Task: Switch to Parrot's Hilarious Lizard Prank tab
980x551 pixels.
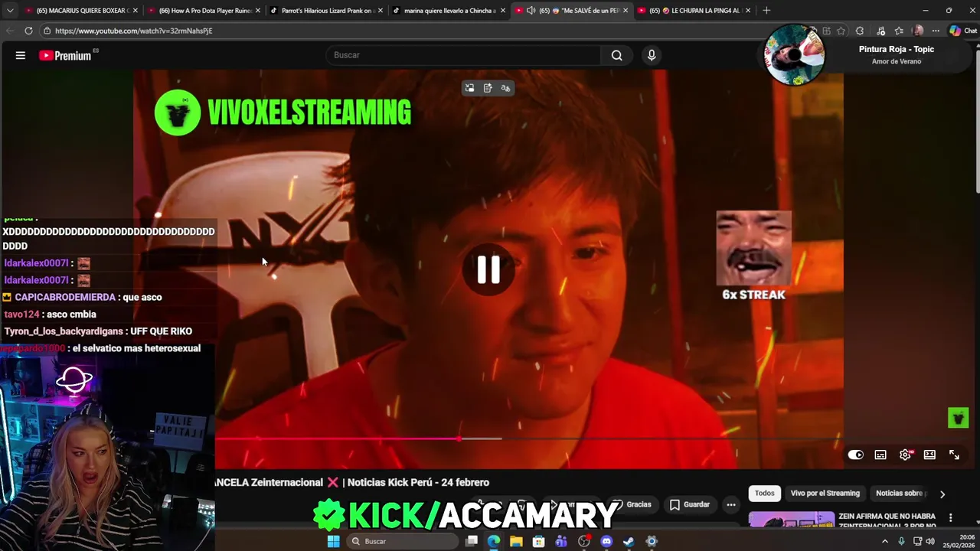Action: pyautogui.click(x=325, y=10)
